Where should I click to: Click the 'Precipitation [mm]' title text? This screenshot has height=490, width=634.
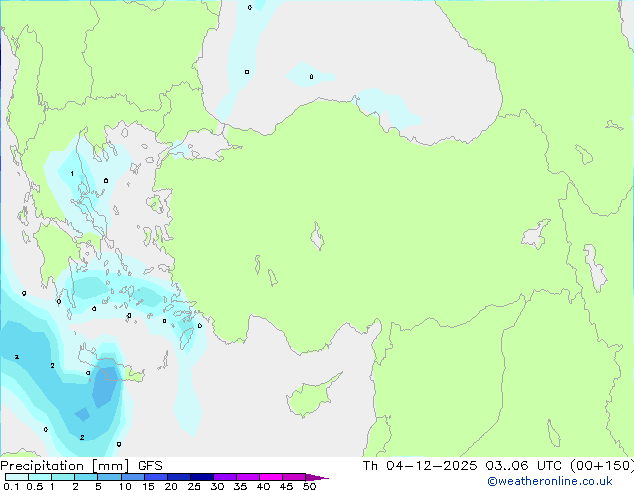click(x=65, y=466)
